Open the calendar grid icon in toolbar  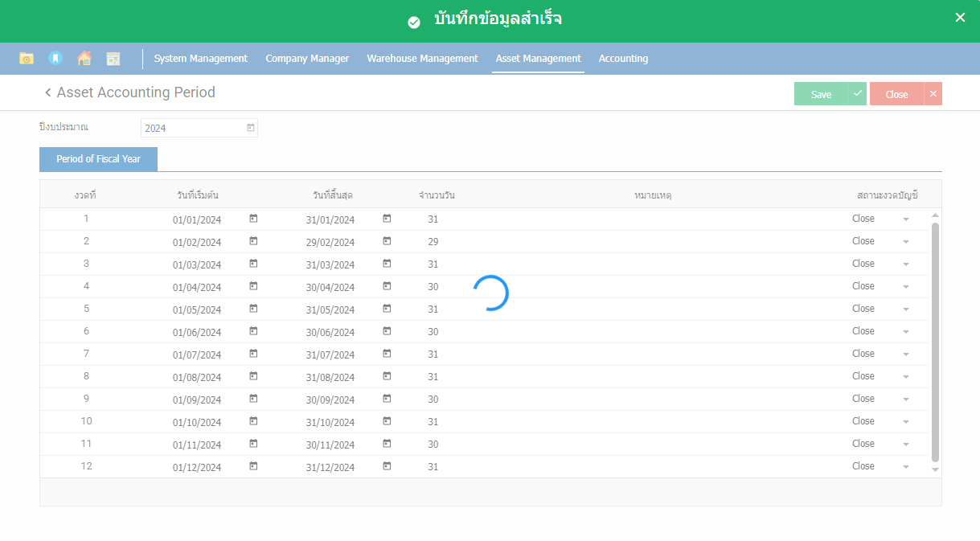point(113,59)
